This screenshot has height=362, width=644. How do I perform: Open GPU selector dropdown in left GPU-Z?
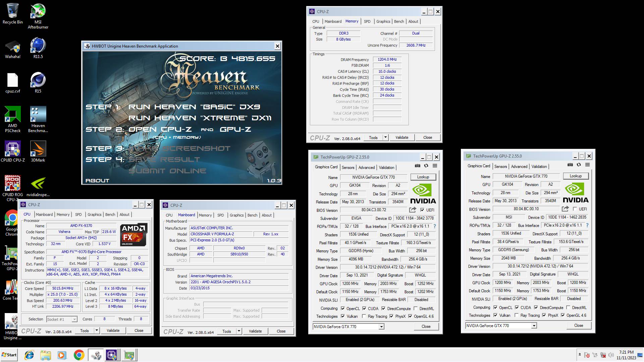click(x=381, y=326)
